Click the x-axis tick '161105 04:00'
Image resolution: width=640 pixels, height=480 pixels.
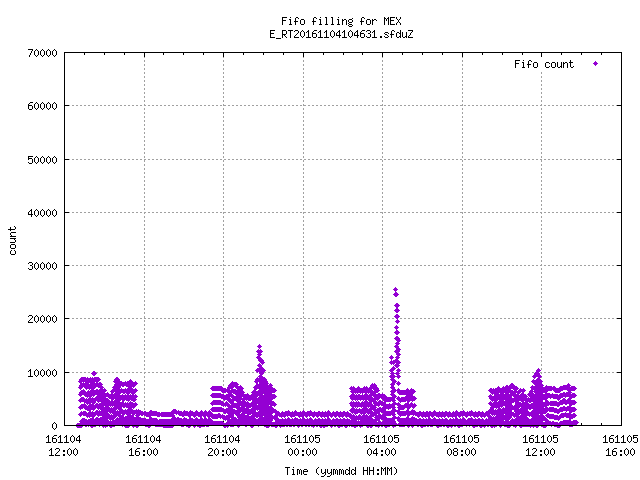[382, 446]
